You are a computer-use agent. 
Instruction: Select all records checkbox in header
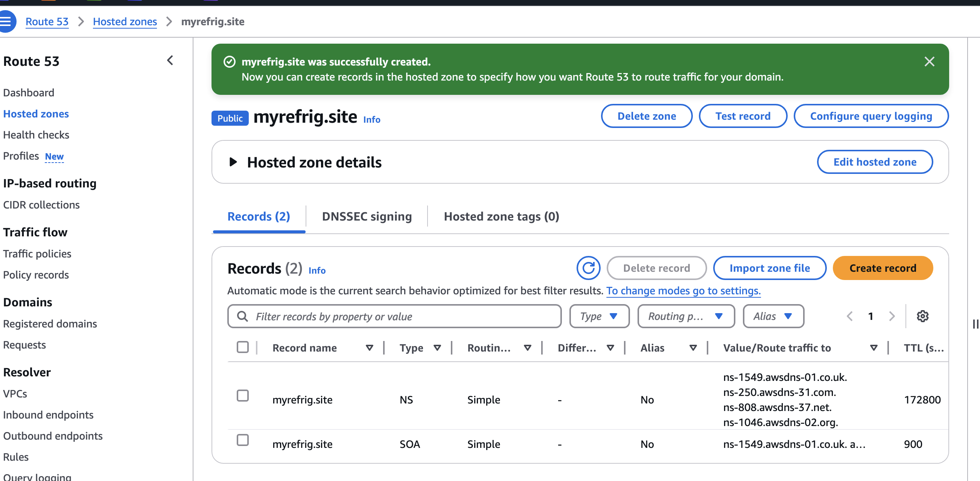coord(242,347)
